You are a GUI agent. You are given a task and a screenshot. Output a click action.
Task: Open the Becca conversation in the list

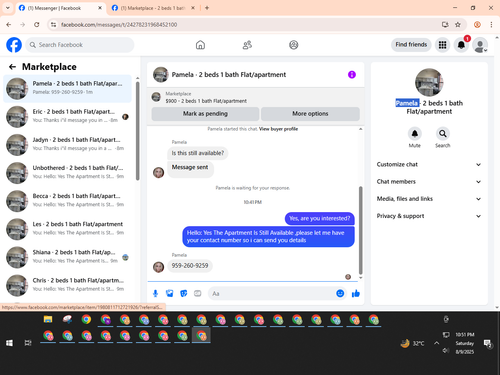coord(67,201)
